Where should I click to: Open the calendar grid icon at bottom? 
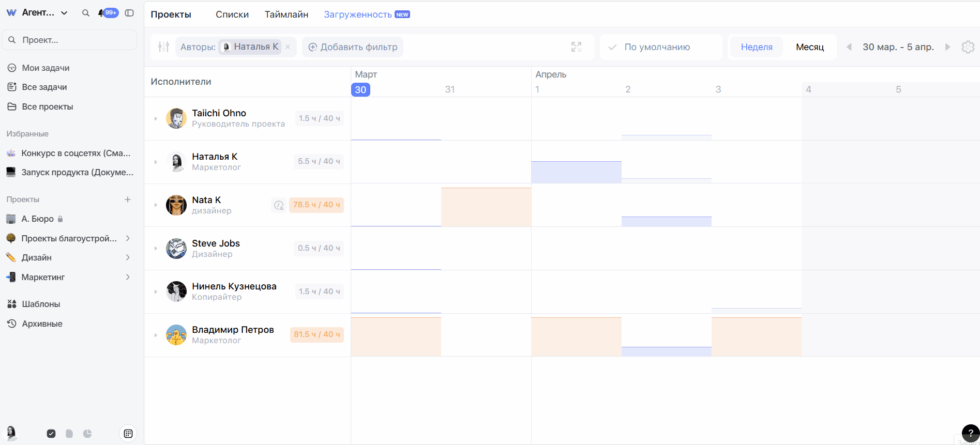(128, 434)
